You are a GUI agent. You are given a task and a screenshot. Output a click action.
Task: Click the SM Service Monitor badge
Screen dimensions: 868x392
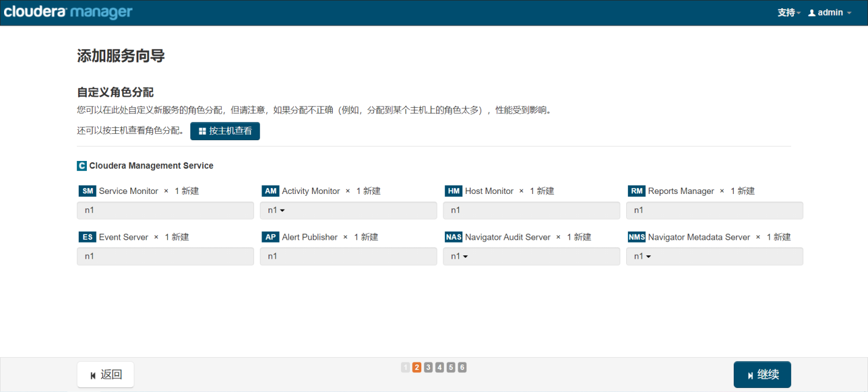pyautogui.click(x=87, y=191)
